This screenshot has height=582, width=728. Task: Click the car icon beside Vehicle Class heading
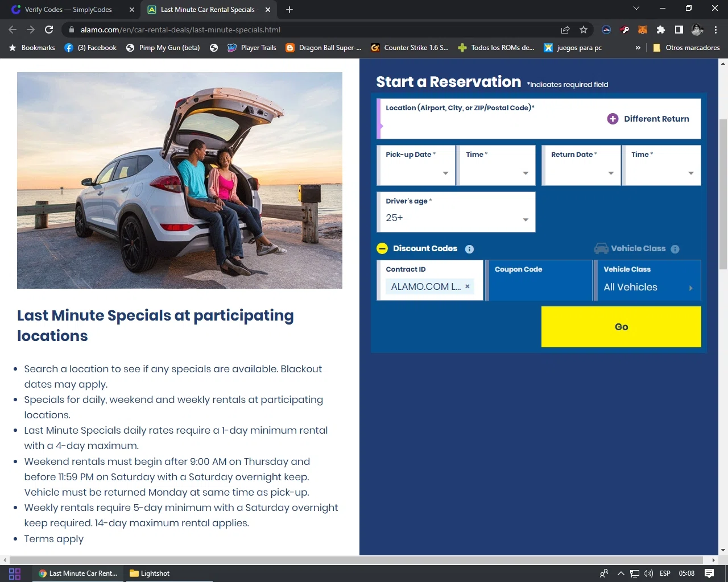pyautogui.click(x=601, y=248)
